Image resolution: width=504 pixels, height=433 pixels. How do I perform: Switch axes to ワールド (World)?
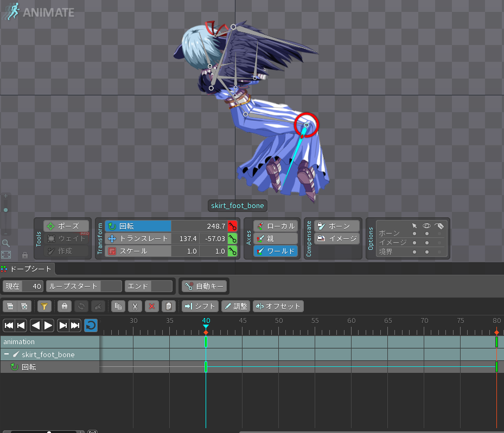[276, 251]
